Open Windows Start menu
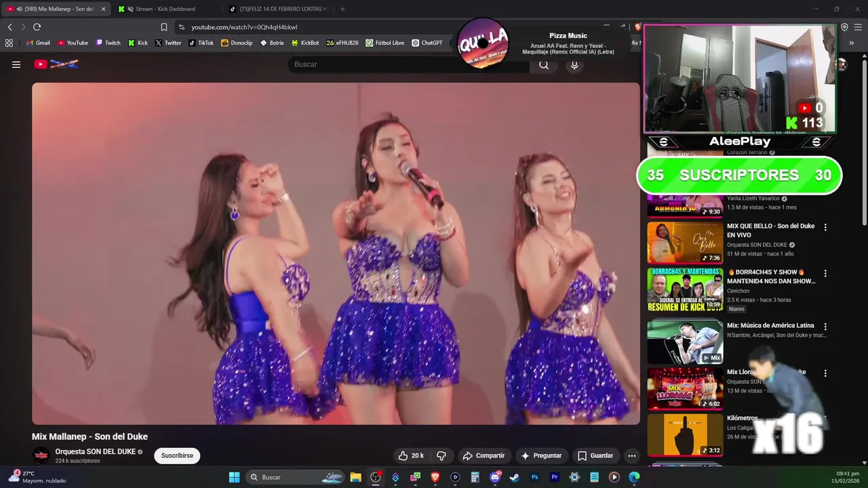868x488 pixels. 234,477
